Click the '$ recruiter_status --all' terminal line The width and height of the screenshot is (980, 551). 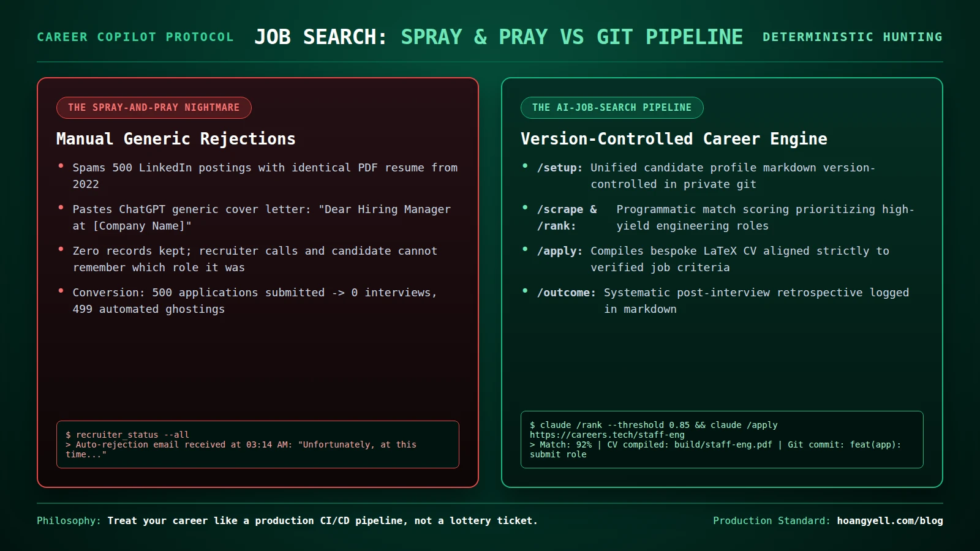coord(127,435)
